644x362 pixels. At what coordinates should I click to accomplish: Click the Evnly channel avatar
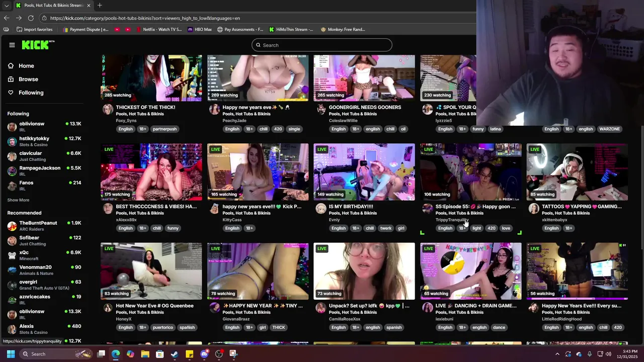[321, 209]
